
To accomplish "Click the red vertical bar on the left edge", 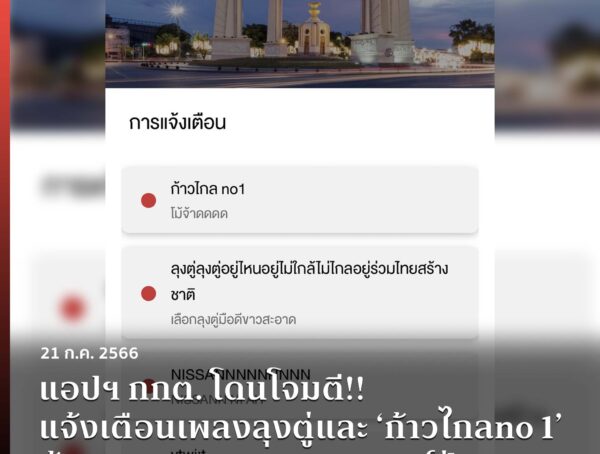I will pyautogui.click(x=5, y=227).
